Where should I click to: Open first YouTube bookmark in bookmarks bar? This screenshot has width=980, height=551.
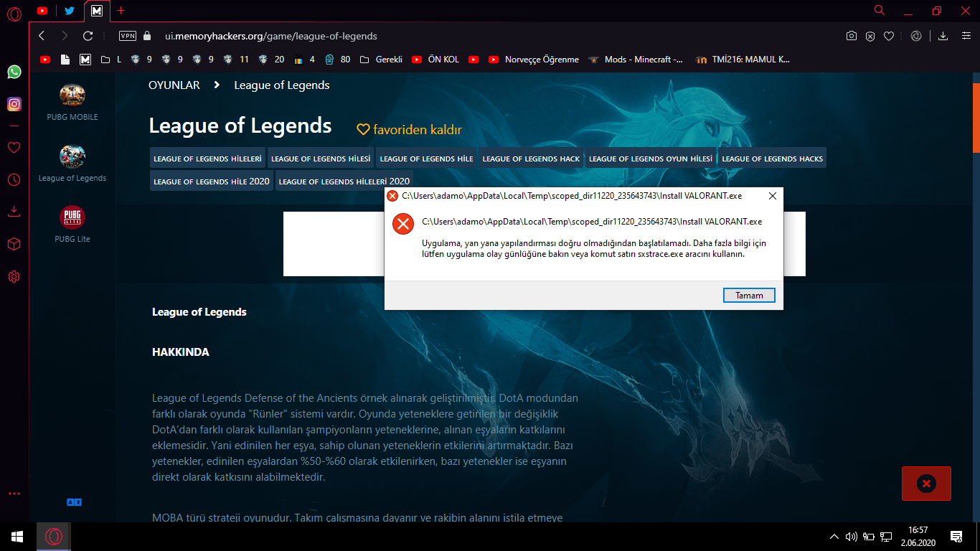[45, 60]
